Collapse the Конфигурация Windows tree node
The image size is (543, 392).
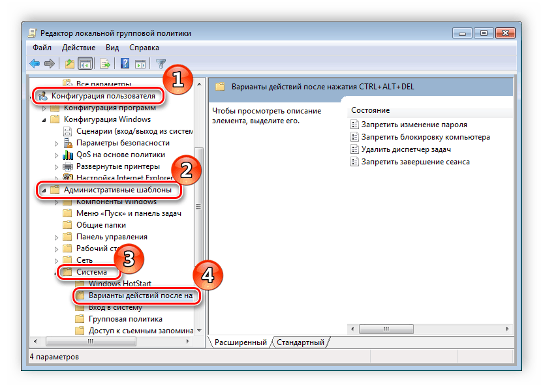point(44,120)
